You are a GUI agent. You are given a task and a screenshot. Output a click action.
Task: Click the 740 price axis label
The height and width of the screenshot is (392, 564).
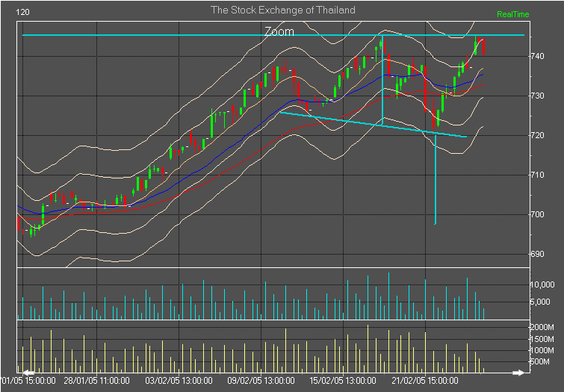(x=537, y=56)
